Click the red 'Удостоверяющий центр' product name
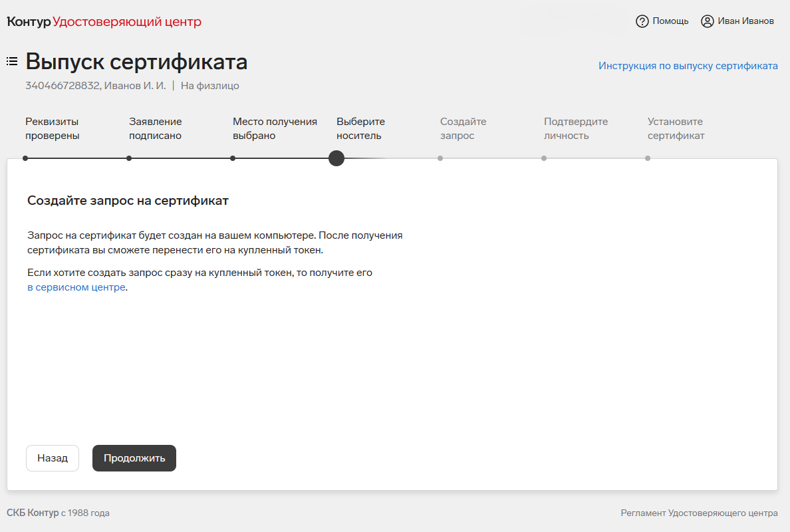This screenshot has width=790, height=532. tap(127, 22)
